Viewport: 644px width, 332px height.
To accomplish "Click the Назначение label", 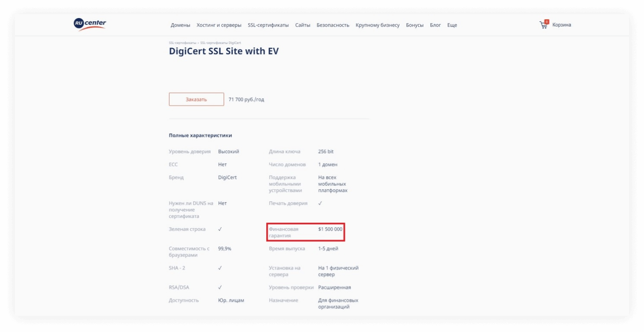I will [x=284, y=300].
